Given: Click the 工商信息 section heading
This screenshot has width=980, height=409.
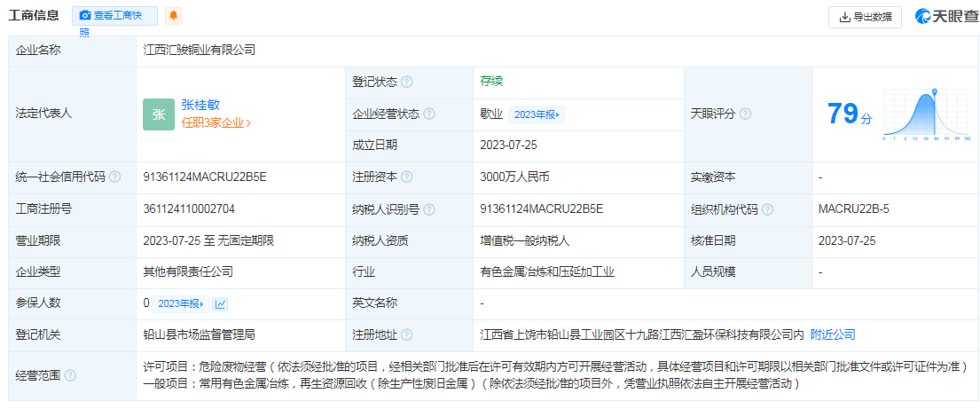Looking at the screenshot, I should pyautogui.click(x=34, y=16).
